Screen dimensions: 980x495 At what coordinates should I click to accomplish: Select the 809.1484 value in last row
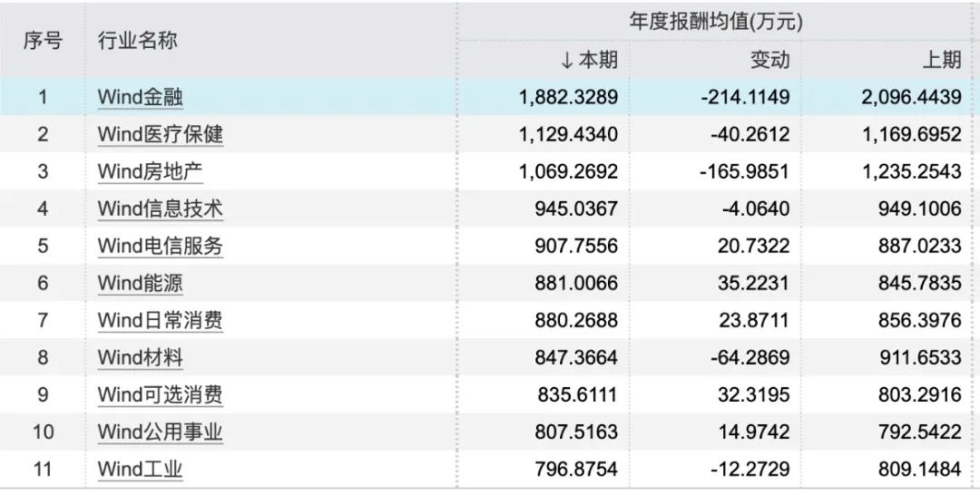[x=920, y=469]
